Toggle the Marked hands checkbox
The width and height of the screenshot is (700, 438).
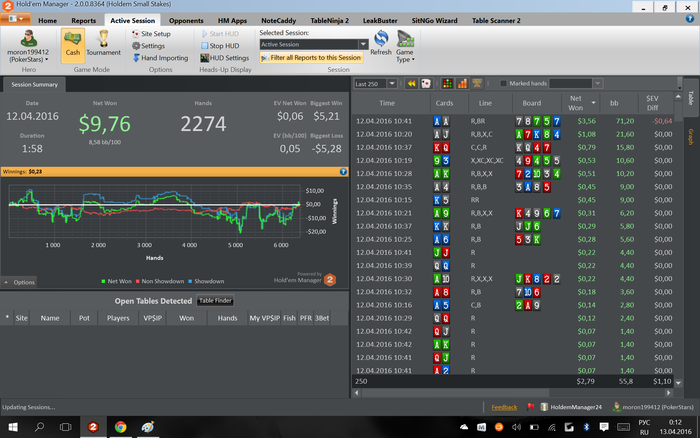(504, 83)
